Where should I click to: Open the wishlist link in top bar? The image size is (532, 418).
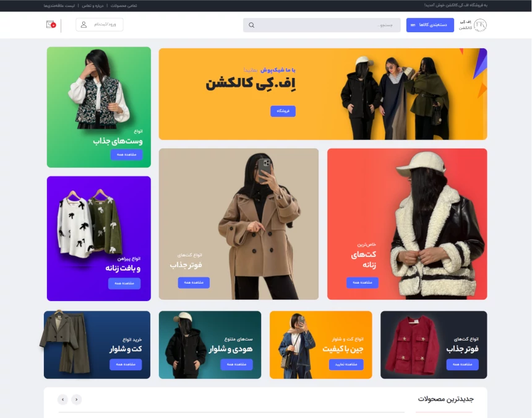pyautogui.click(x=59, y=6)
